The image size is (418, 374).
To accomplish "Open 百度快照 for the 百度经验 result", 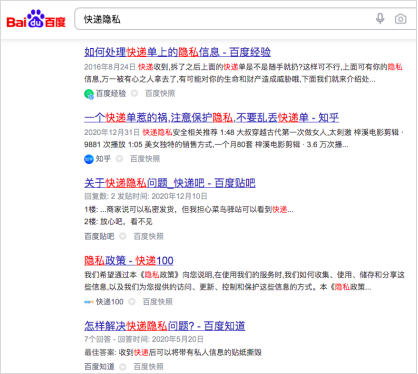I will click(x=160, y=94).
